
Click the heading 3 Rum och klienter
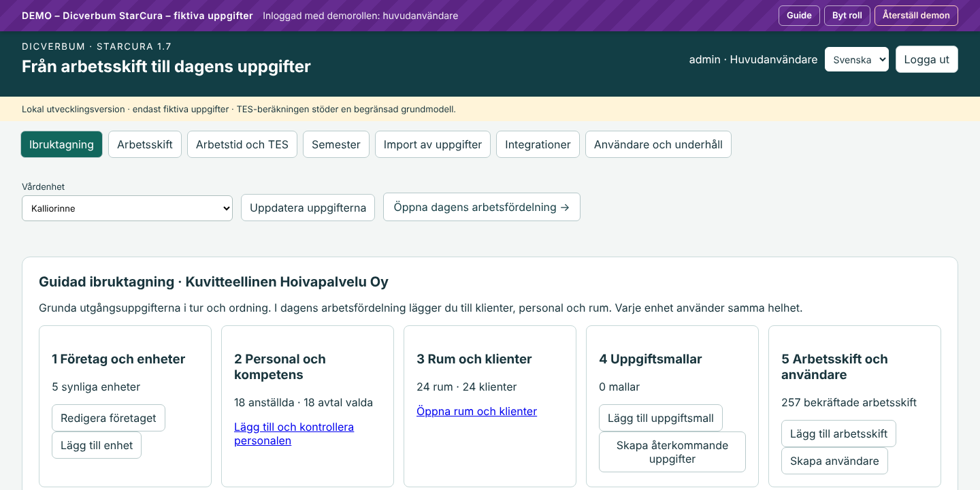(474, 359)
